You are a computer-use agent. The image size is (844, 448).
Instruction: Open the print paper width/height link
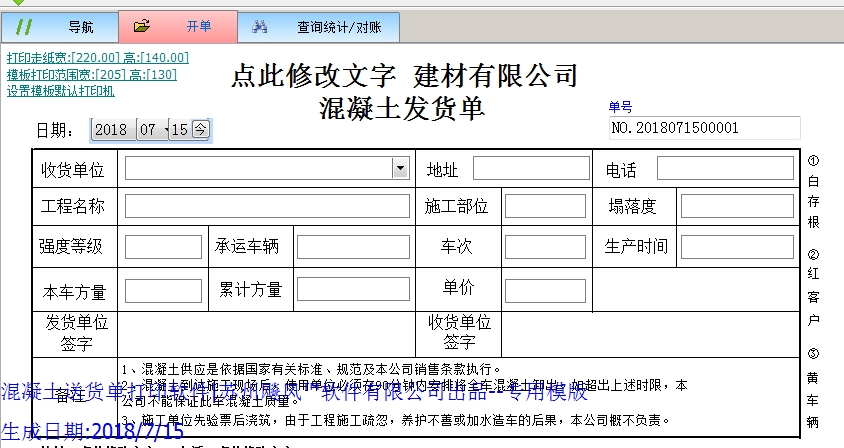98,58
